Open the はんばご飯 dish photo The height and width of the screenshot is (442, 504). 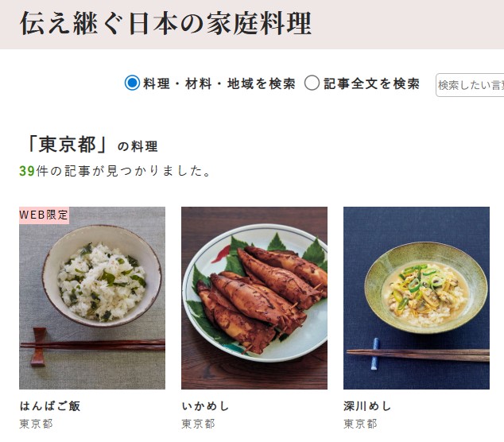click(x=92, y=298)
